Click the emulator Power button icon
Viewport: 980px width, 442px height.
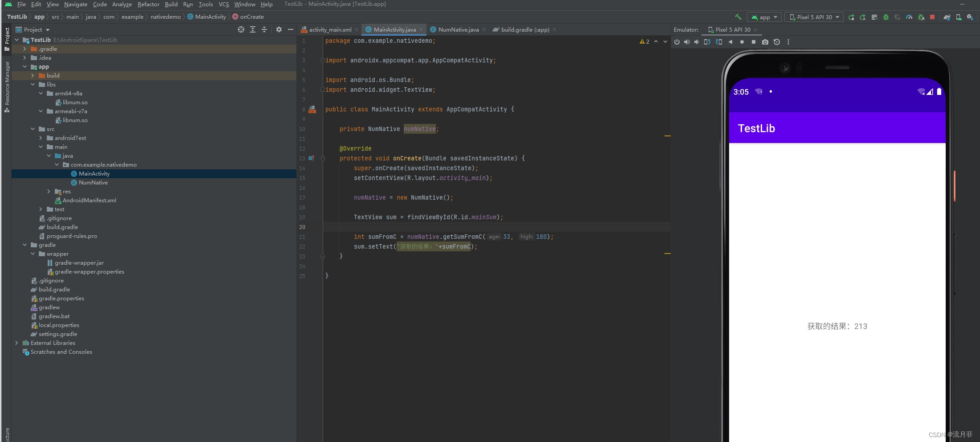[677, 42]
